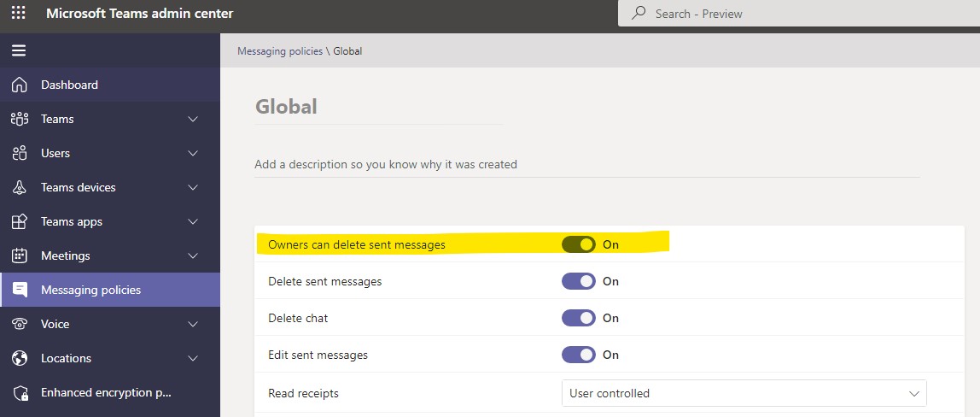
Task: Open Users sidebar item
Action: pyautogui.click(x=110, y=153)
